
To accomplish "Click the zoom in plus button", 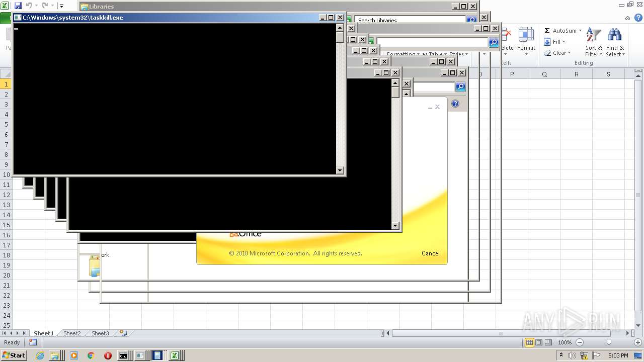I will click(x=638, y=342).
